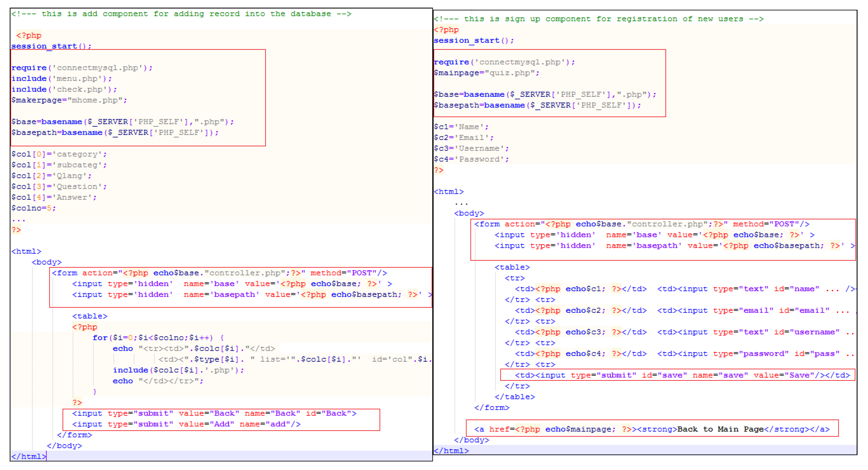868x470 pixels.
Task: Click the $c2='Email' variable line
Action: tap(463, 137)
